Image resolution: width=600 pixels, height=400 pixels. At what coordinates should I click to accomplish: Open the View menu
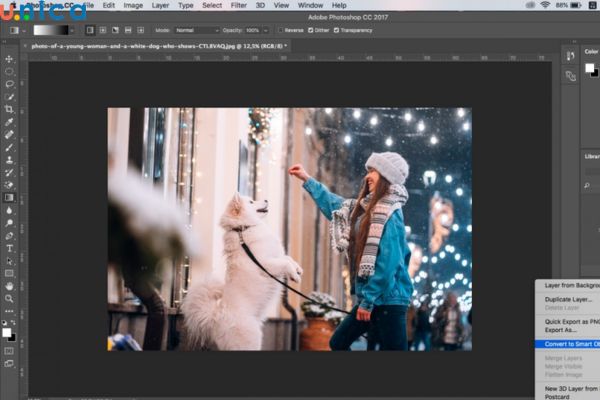click(281, 5)
